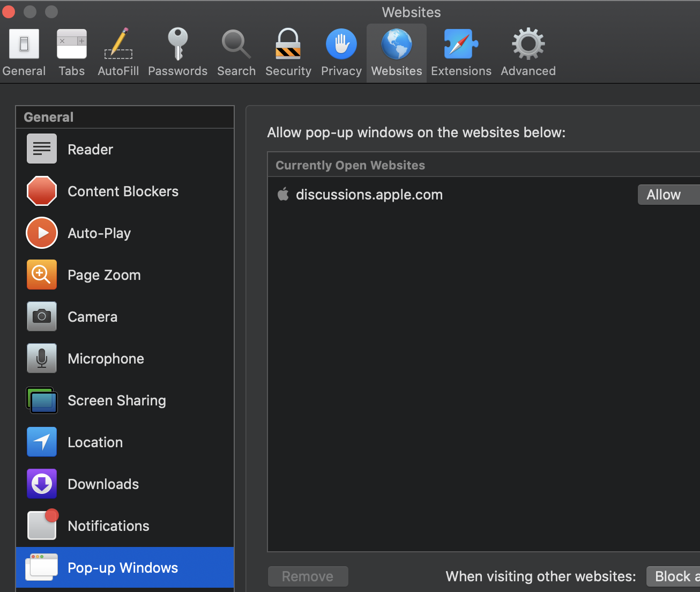The height and width of the screenshot is (592, 700).
Task: Switch to the General tab label
Action: point(24,71)
